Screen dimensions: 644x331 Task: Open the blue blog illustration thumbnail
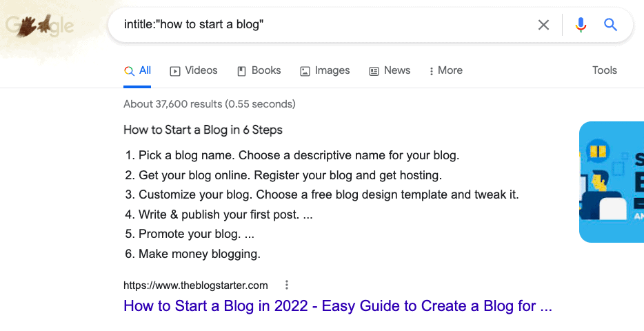tap(612, 182)
